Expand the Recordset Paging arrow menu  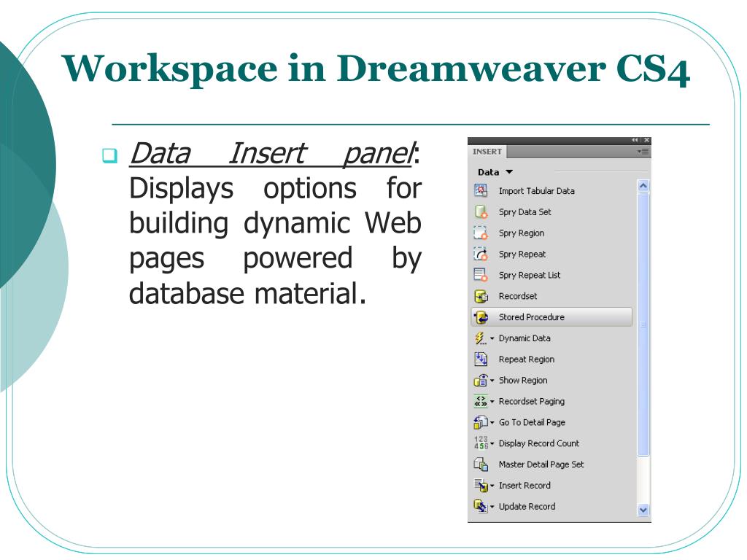click(492, 402)
